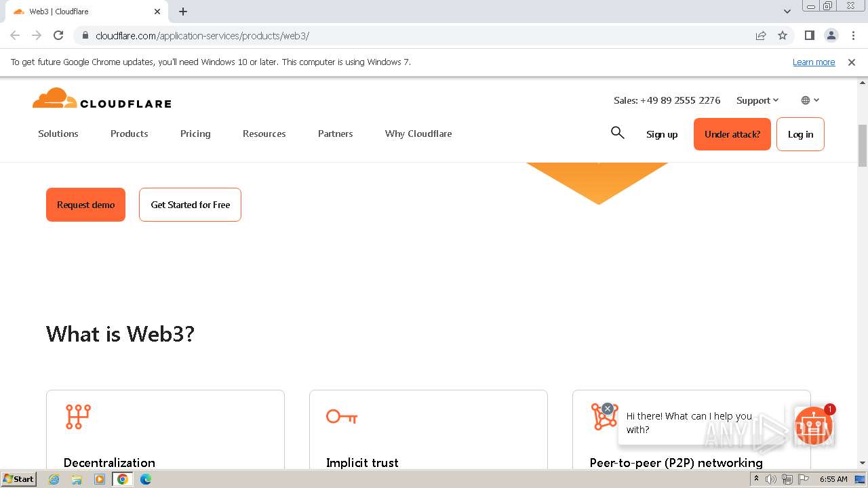Screen dimensions: 868x488
Task: View site information lock icon
Action: tap(85, 35)
